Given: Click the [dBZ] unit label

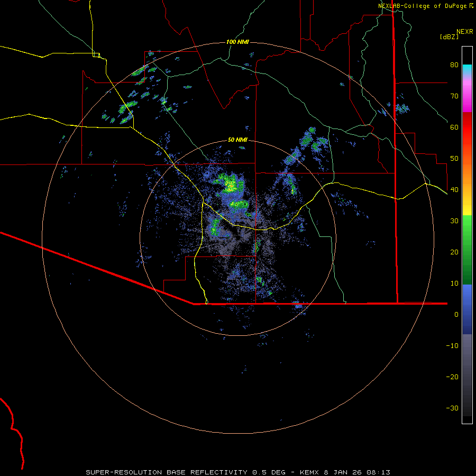Looking at the screenshot, I should 449,36.
